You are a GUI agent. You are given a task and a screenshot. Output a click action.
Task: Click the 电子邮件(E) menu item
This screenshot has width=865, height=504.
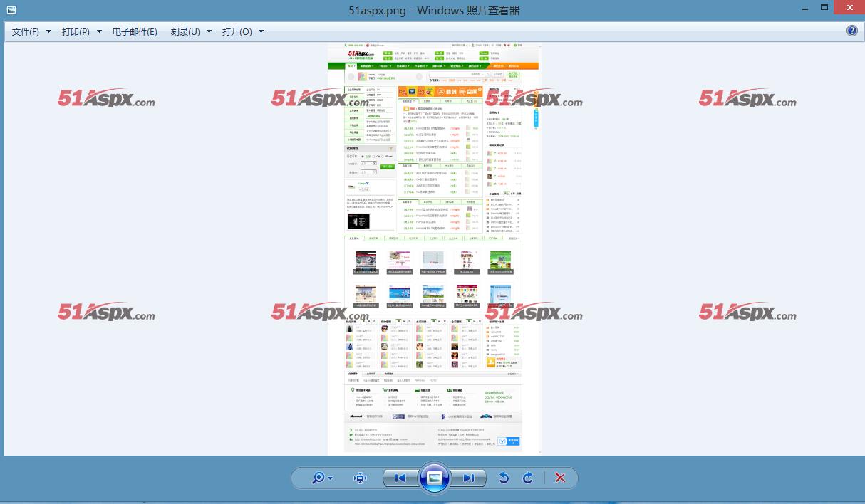(135, 32)
